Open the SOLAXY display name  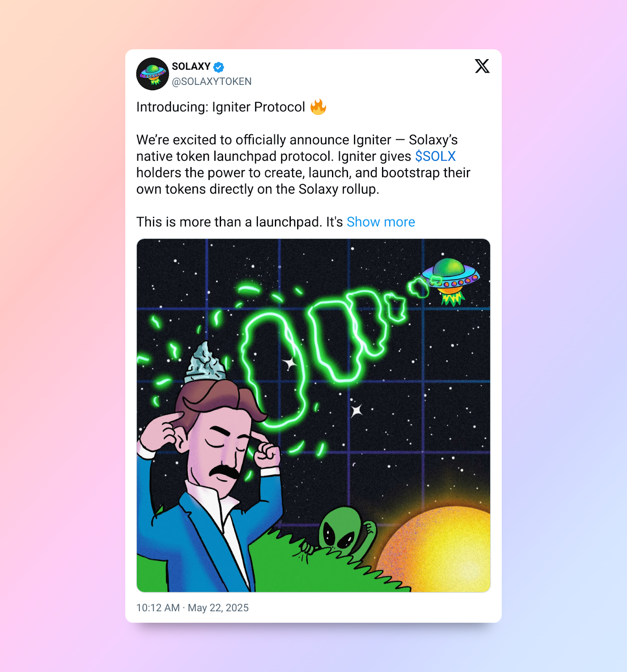[191, 66]
